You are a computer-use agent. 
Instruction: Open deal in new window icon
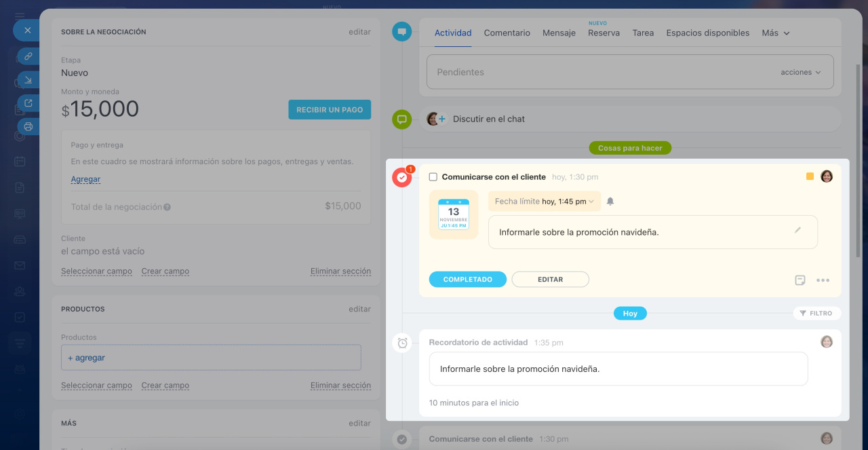pyautogui.click(x=28, y=103)
